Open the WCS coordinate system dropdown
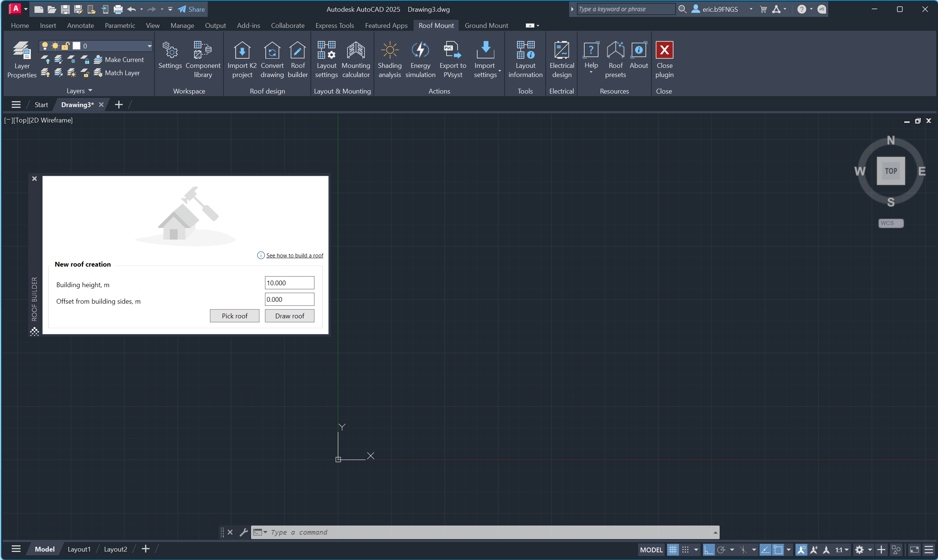938x560 pixels. (x=890, y=223)
